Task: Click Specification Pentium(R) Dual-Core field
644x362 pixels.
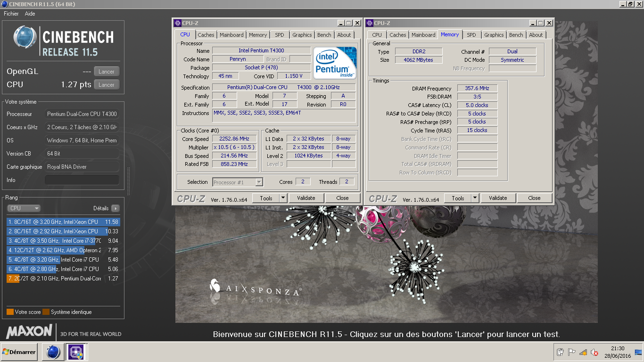Action: tap(284, 88)
